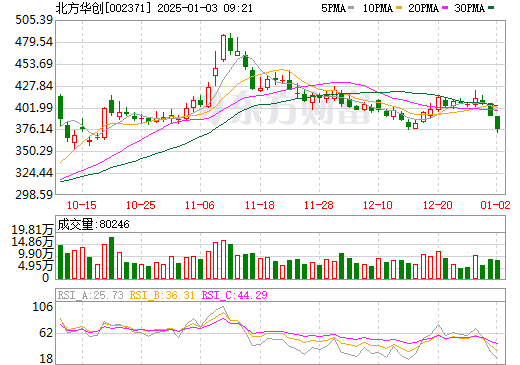
Task: Click the 324.44 price axis label
Action: tap(34, 173)
